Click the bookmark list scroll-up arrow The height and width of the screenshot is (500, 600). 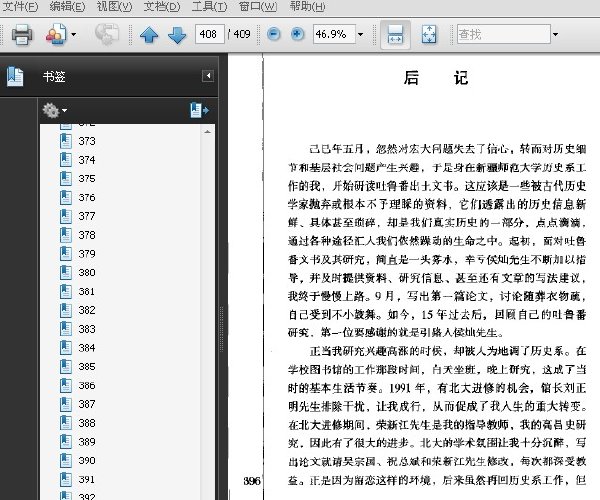(207, 132)
